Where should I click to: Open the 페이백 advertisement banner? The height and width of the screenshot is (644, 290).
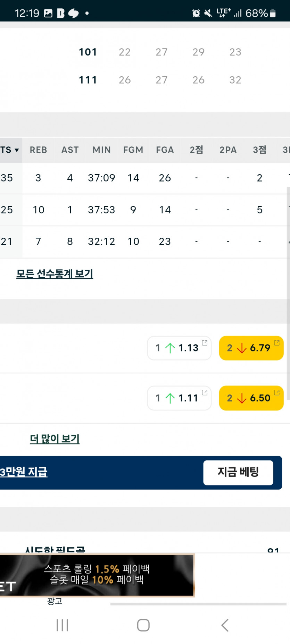97,575
